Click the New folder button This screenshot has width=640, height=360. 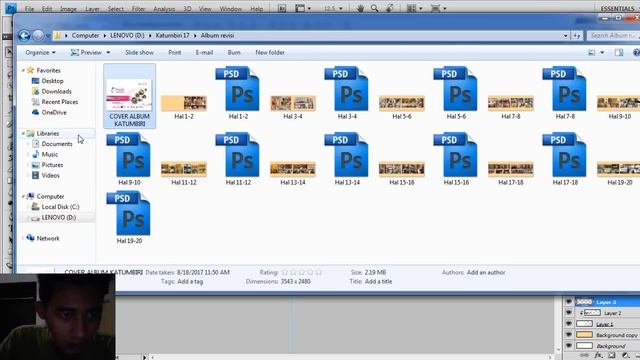(x=270, y=53)
